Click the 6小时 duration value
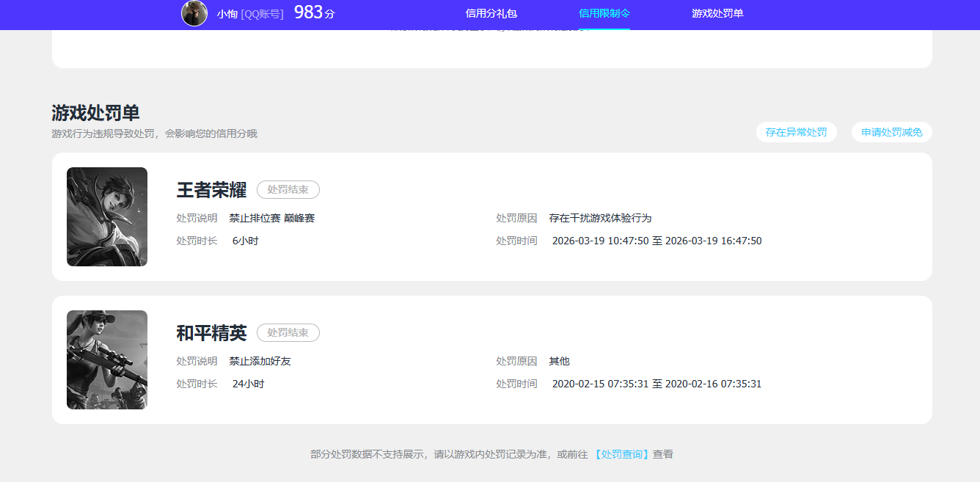 (x=246, y=241)
